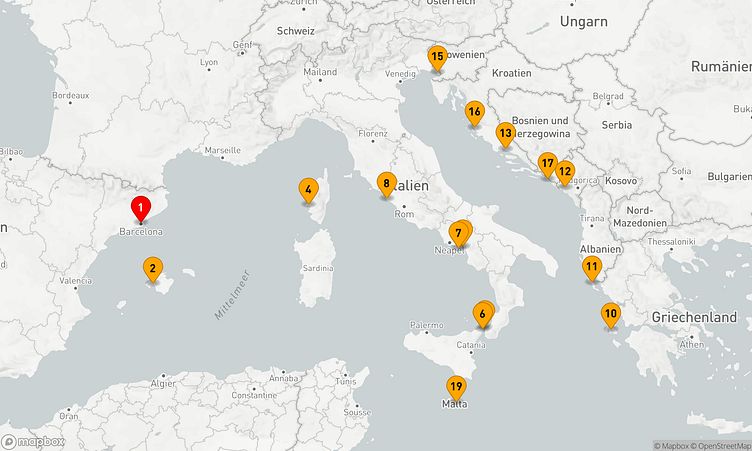This screenshot has width=752, height=451.
Task: Click map marker number 13
Action: pos(505,133)
